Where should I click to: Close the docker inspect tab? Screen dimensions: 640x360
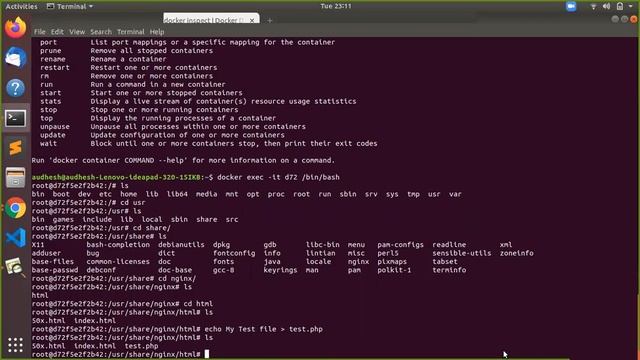(252, 20)
